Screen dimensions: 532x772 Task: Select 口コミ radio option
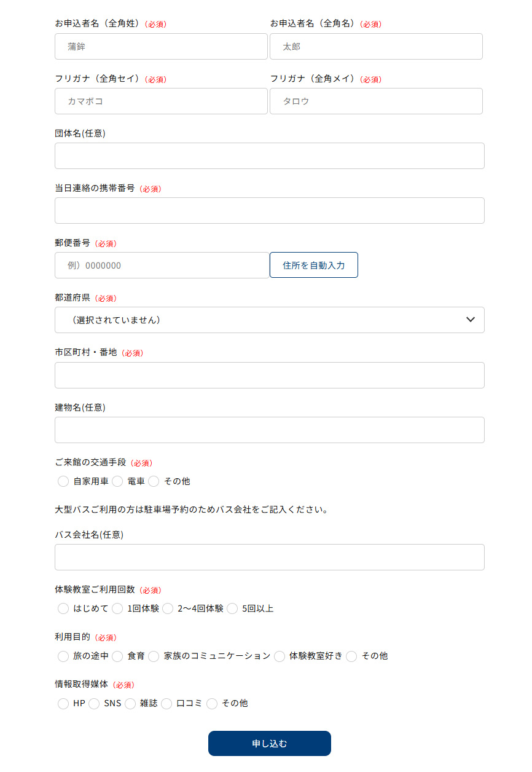click(166, 703)
